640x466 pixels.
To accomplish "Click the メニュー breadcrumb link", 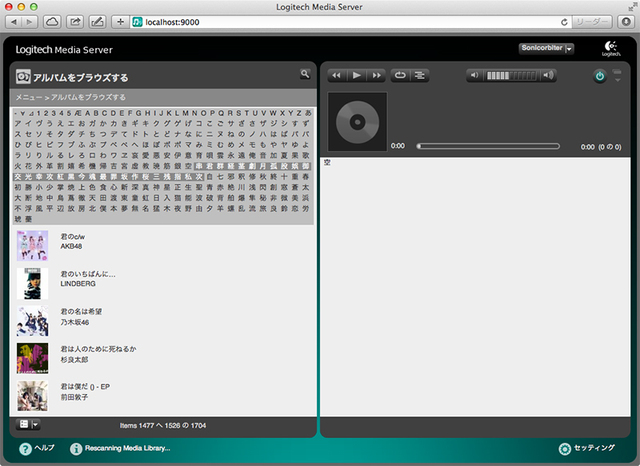I will point(27,97).
